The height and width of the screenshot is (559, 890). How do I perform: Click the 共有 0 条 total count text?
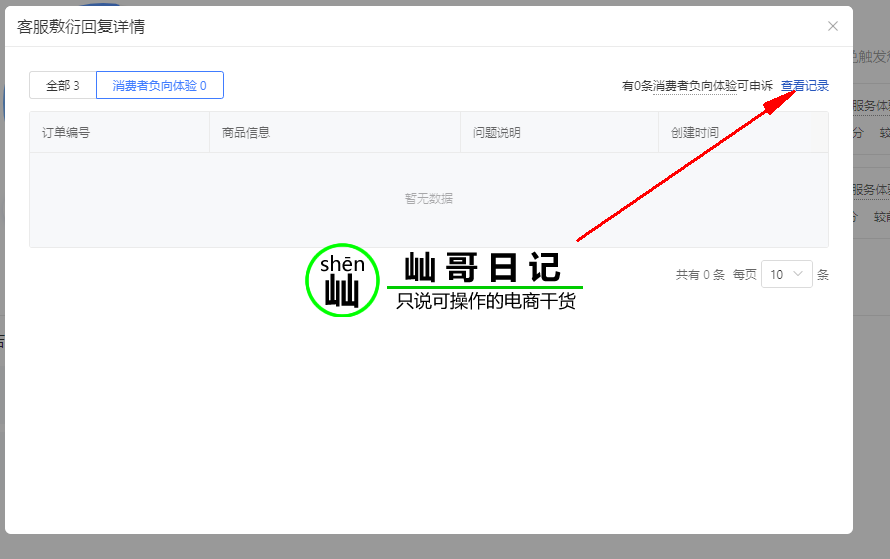[700, 274]
